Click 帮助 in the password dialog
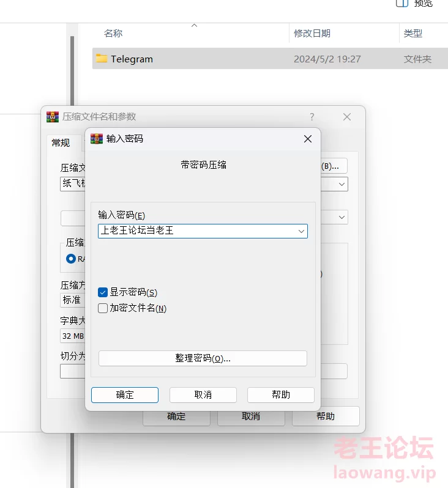This screenshot has height=488, width=448. [x=281, y=395]
